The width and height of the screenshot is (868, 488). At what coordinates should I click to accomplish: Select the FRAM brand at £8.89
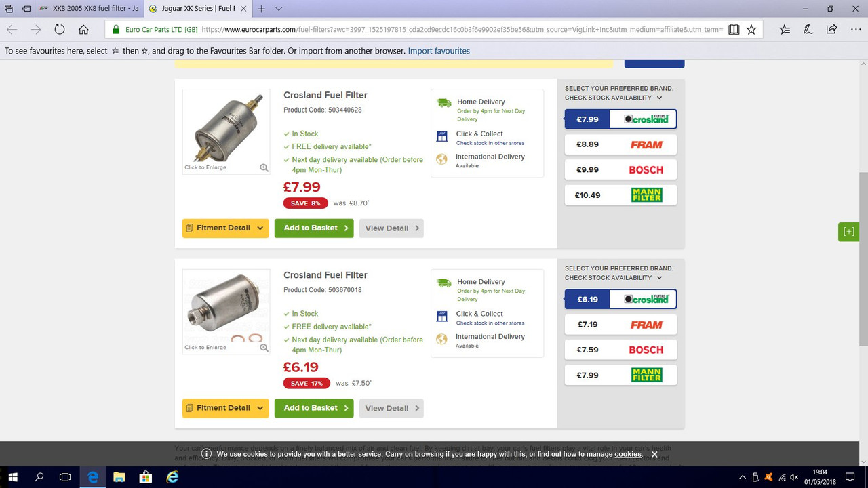pos(620,144)
